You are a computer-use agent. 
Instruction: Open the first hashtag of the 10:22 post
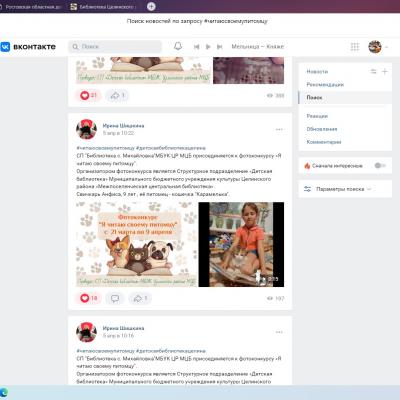pyautogui.click(x=105, y=148)
